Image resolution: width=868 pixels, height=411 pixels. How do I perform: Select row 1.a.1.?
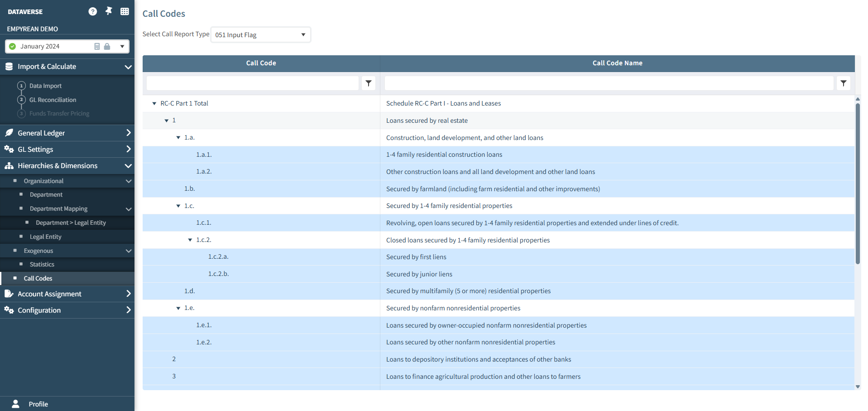499,155
